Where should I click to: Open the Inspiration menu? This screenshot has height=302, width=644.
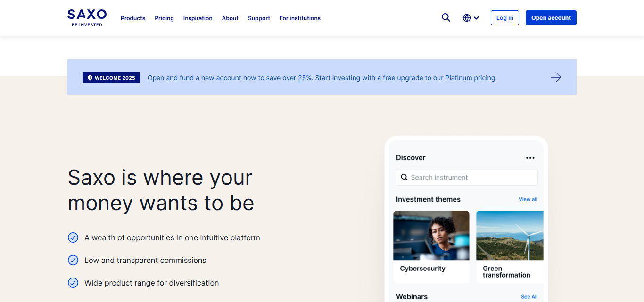pos(198,18)
